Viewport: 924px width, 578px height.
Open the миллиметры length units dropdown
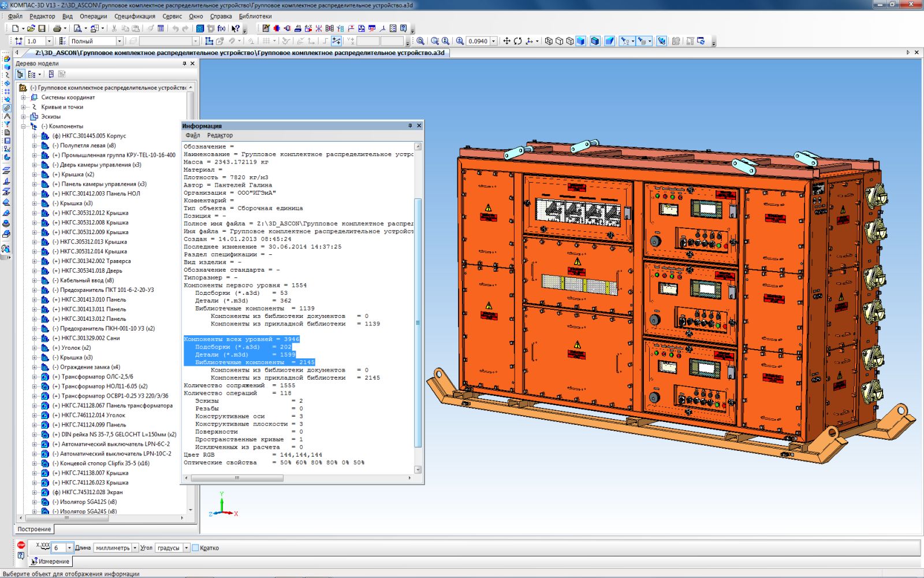click(x=135, y=548)
